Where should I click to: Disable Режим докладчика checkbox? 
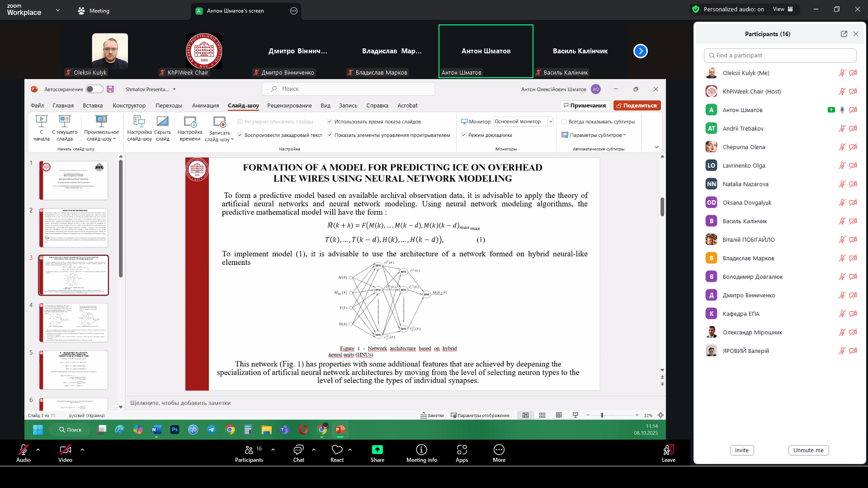pos(464,135)
